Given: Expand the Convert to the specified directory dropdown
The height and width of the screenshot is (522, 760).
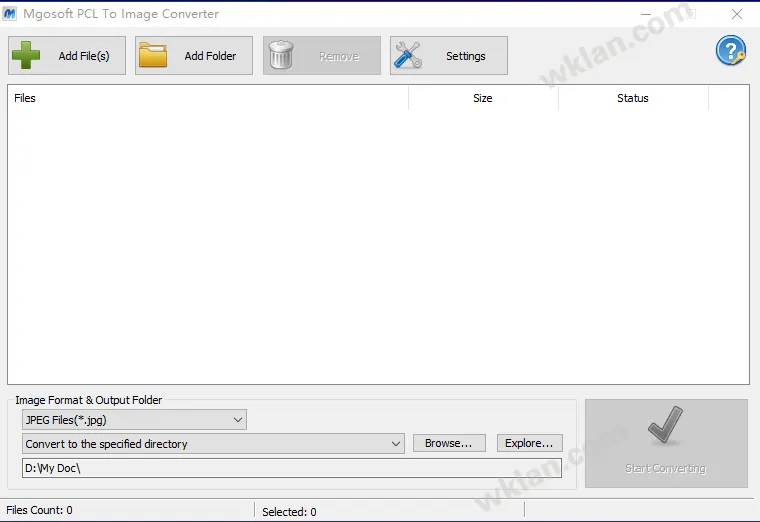Looking at the screenshot, I should [213, 443].
